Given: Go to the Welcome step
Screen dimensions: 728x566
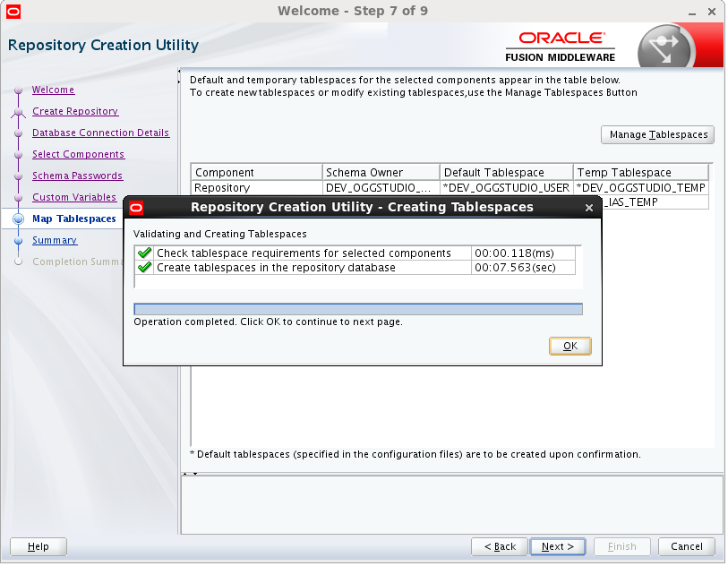Looking at the screenshot, I should pyautogui.click(x=53, y=90).
